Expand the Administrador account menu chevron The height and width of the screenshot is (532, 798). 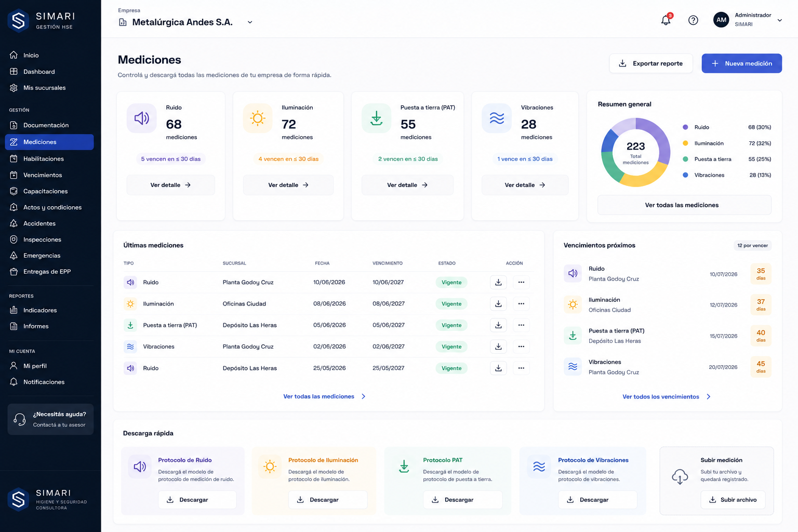click(779, 20)
